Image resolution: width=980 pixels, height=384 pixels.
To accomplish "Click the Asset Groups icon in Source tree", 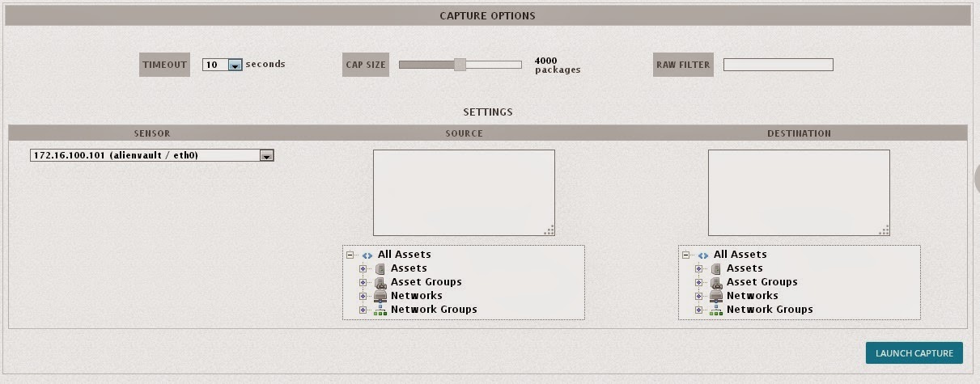I will click(x=380, y=282).
